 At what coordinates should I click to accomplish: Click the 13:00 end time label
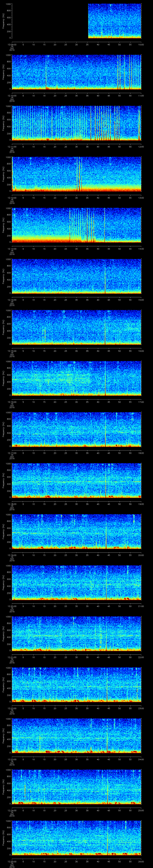[141, 198]
